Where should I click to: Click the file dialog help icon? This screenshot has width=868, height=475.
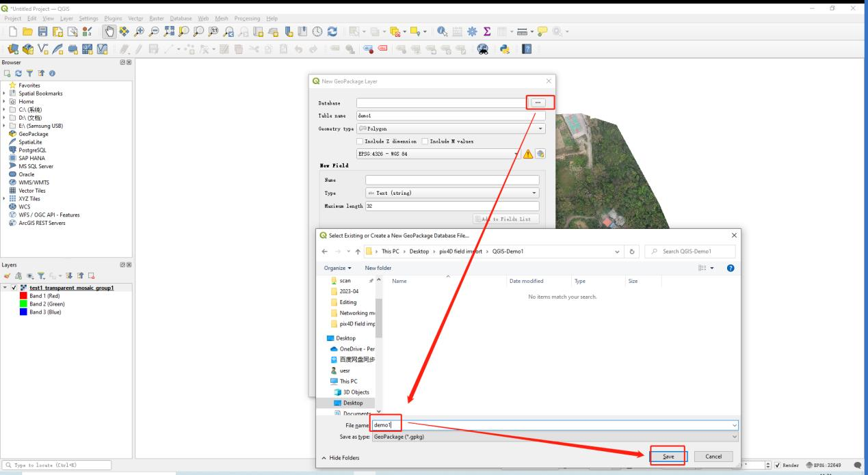coord(729,268)
